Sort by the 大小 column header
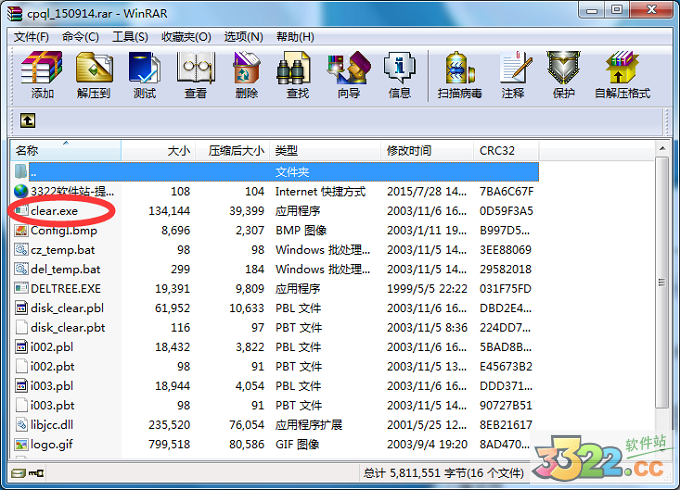The image size is (680, 490). coord(159,150)
